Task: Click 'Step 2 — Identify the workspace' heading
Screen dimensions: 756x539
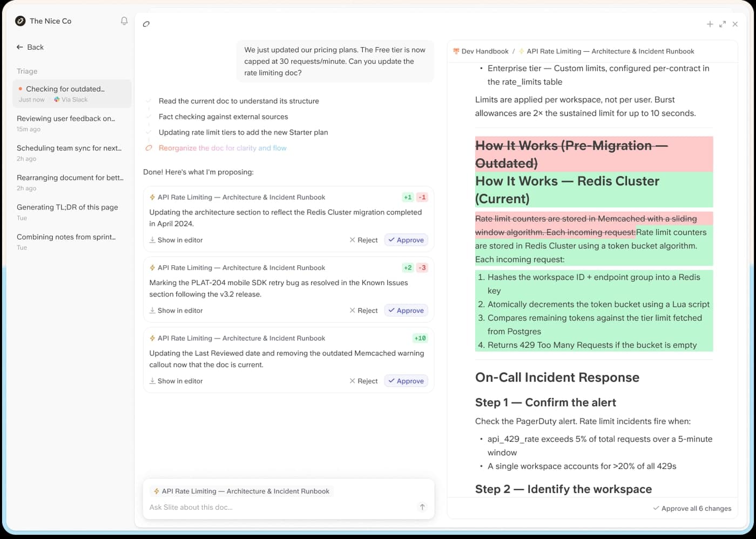Action: 563,489
